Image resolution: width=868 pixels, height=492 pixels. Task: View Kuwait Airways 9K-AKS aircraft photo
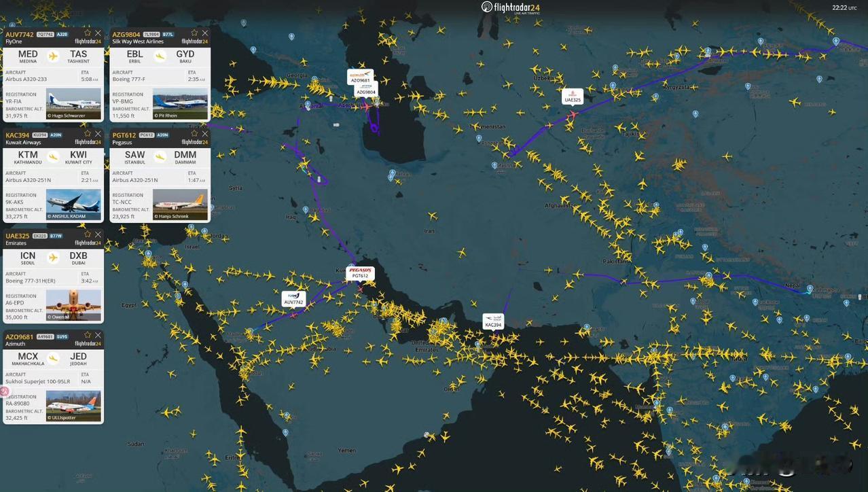point(73,205)
